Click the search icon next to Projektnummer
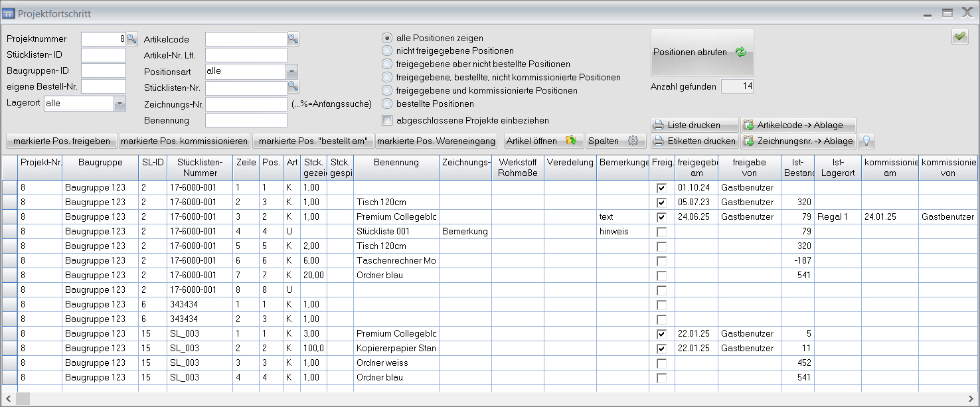Screen dimensions: 980x407 (x=131, y=39)
